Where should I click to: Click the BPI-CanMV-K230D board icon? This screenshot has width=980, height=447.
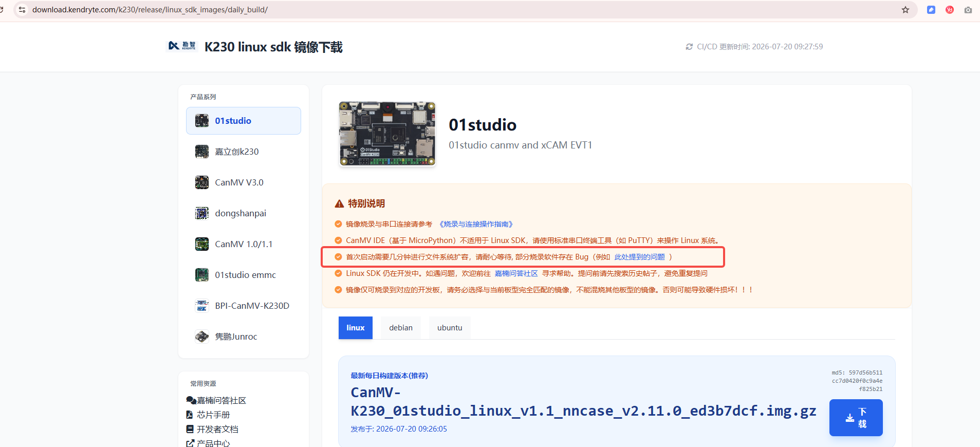pyautogui.click(x=202, y=306)
